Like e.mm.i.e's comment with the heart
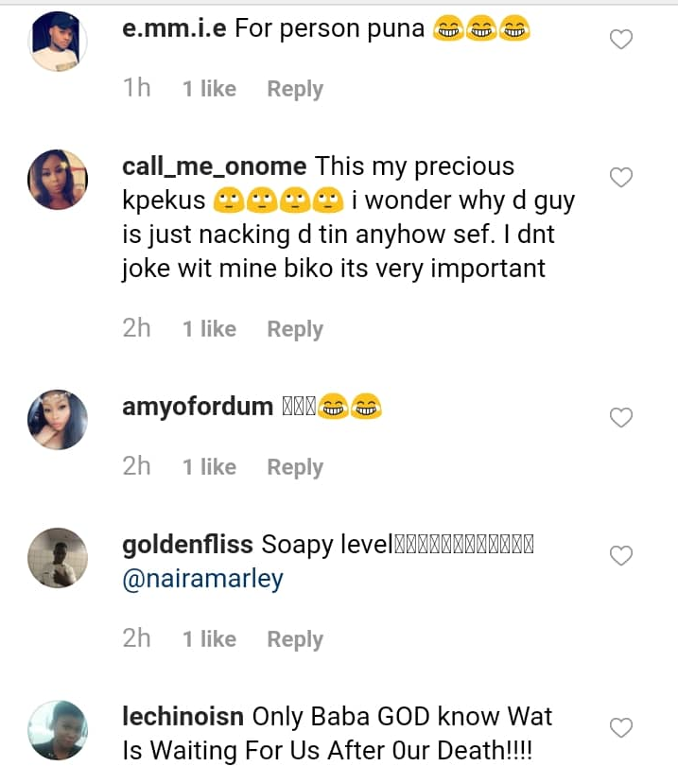The height and width of the screenshot is (784, 678). point(620,40)
